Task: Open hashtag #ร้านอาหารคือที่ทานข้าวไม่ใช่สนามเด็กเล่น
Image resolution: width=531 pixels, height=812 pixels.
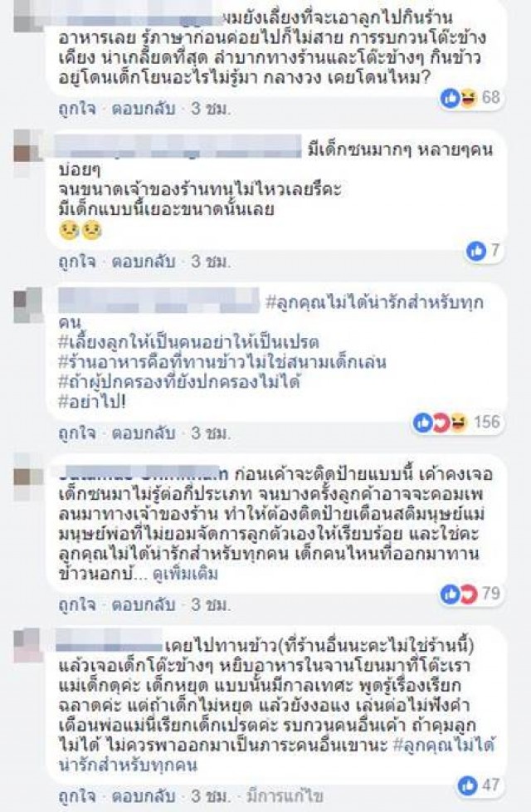Action: [x=222, y=362]
